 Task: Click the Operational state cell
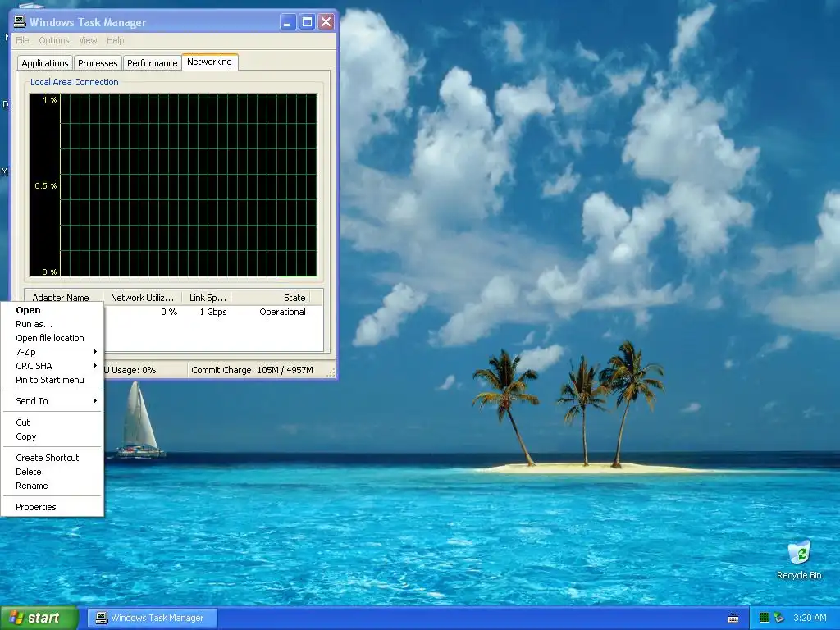coord(282,312)
